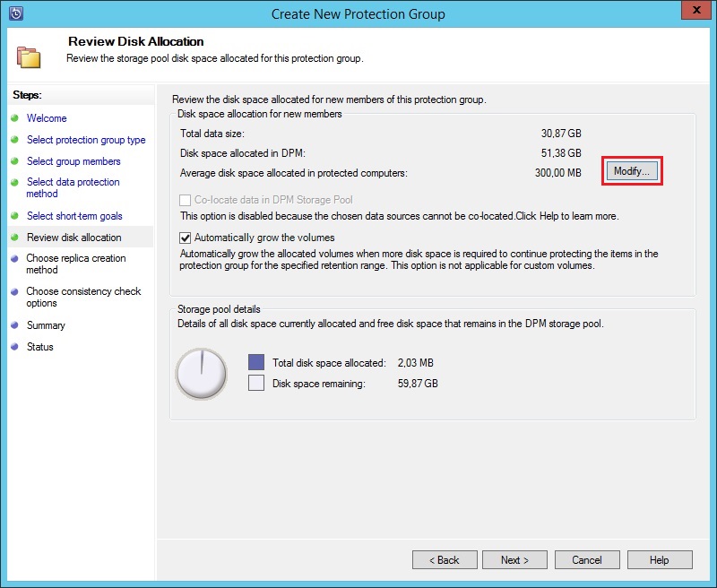Uncheck Automatically grow the volumes

[x=186, y=238]
